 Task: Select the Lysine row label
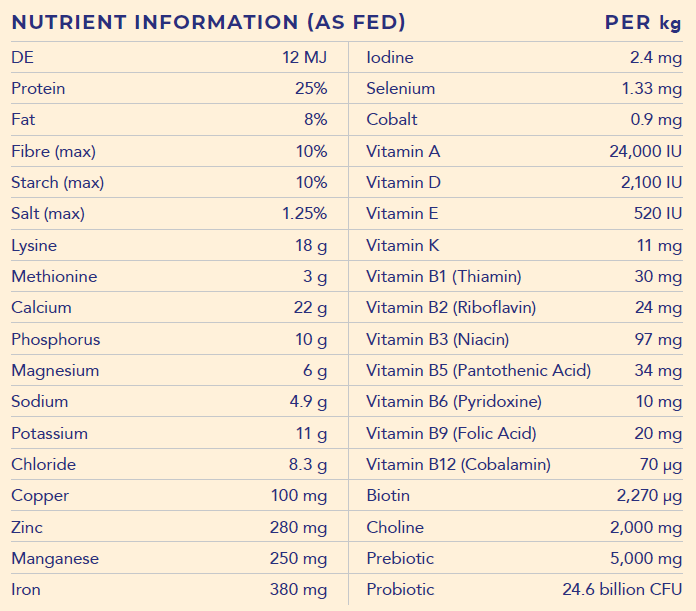[x=34, y=246]
